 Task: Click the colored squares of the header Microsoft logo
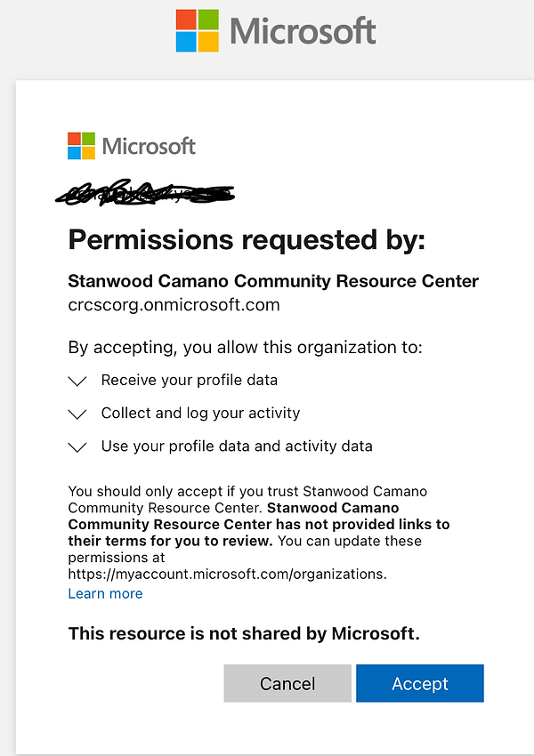198,29
